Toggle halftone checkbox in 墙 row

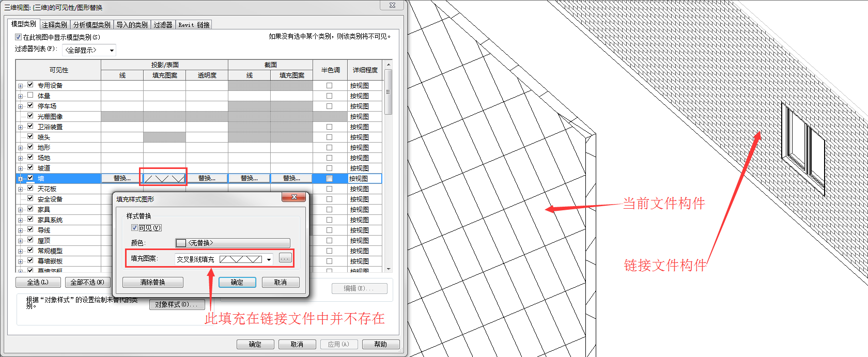329,179
